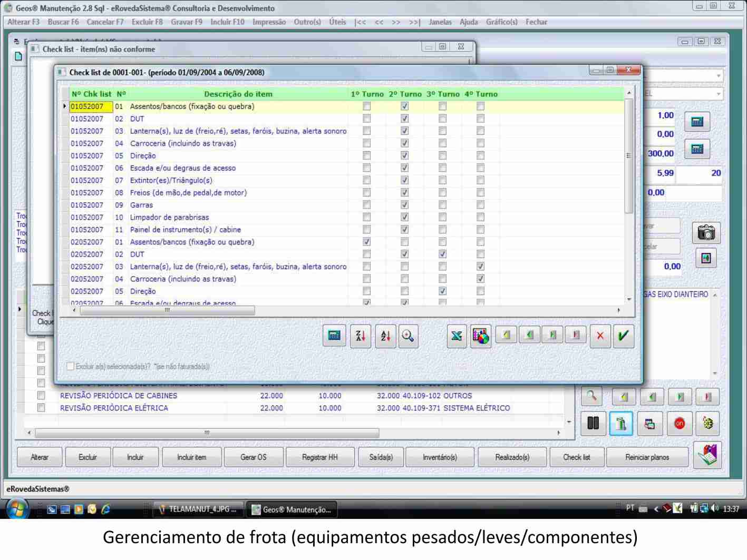Click the red 'on' circle button

pyautogui.click(x=680, y=424)
